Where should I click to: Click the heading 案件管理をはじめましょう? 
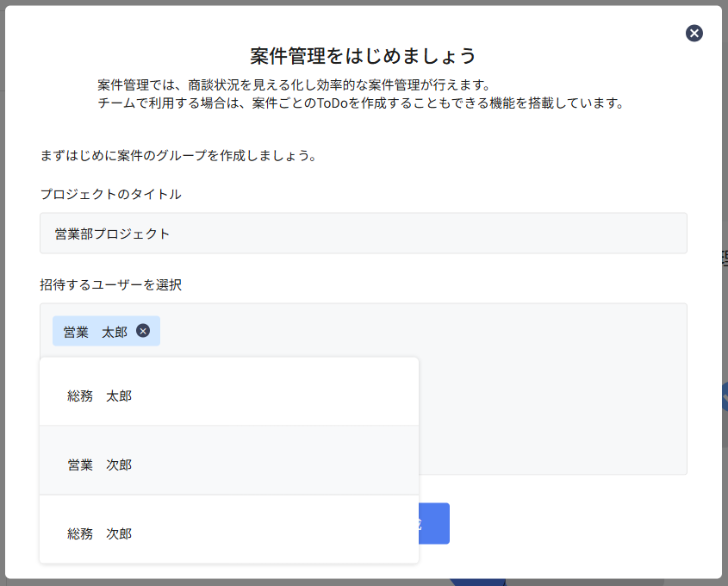363,56
